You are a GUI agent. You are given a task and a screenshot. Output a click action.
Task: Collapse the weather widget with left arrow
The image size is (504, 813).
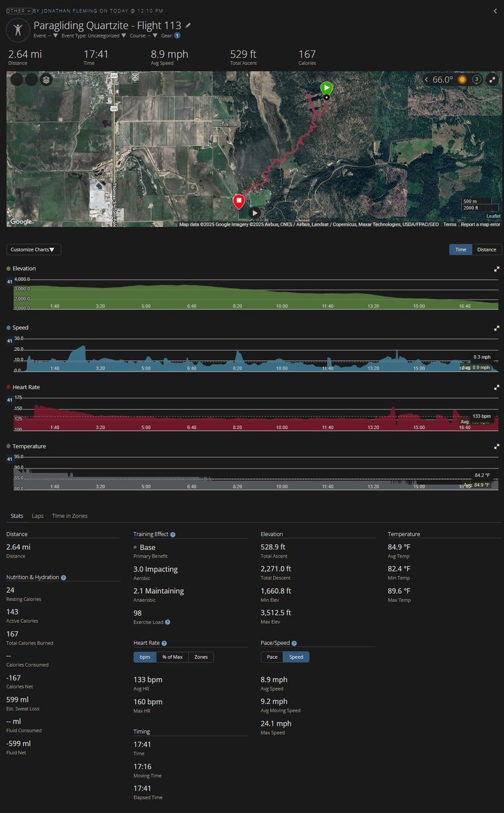(427, 79)
